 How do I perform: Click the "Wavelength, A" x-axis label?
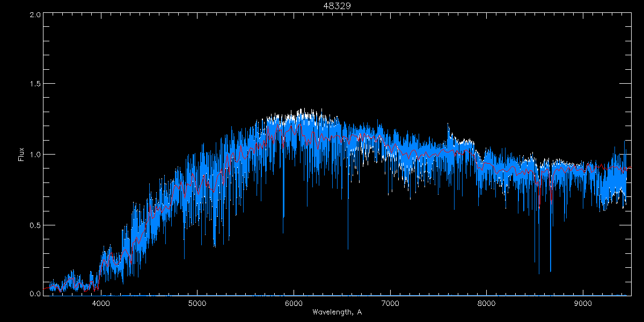click(x=336, y=312)
